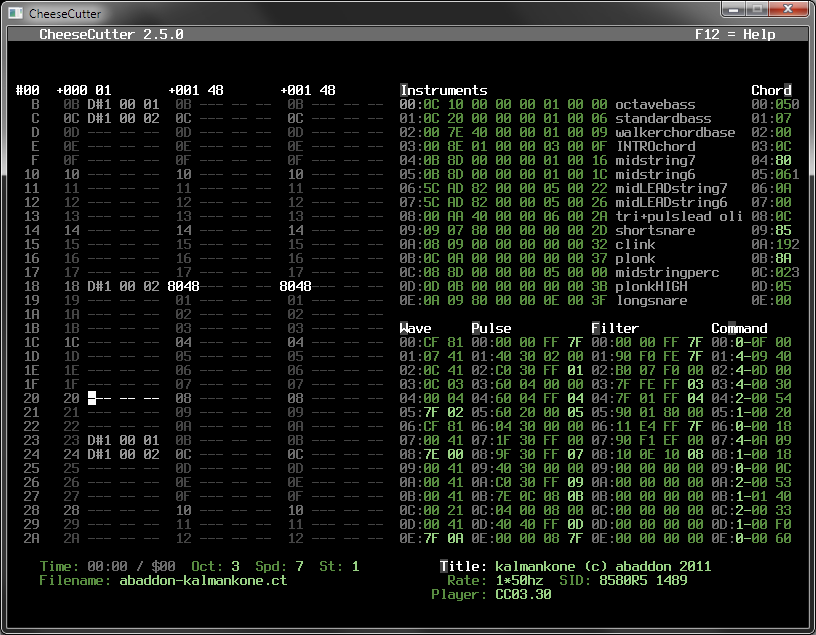816x635 pixels.
Task: Pick the midstring6 instrument
Action: pyautogui.click(x=547, y=175)
